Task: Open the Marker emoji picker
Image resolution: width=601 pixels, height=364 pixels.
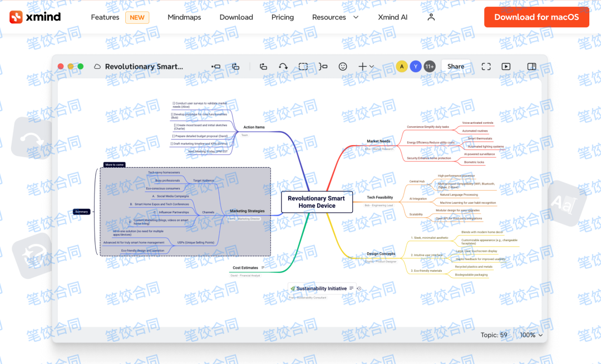Action: [343, 67]
